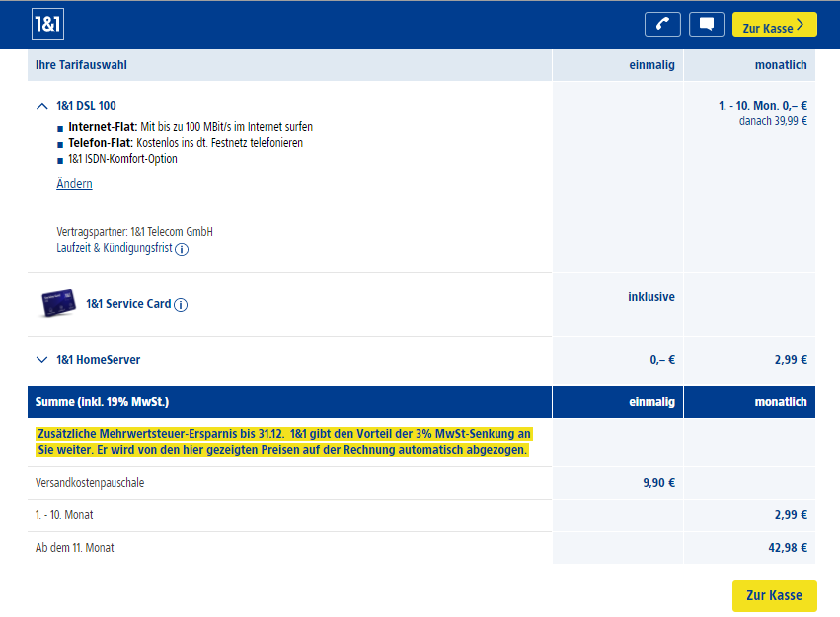
Task: Open the Laufzeit & Kündigungsfrist link
Action: (115, 249)
